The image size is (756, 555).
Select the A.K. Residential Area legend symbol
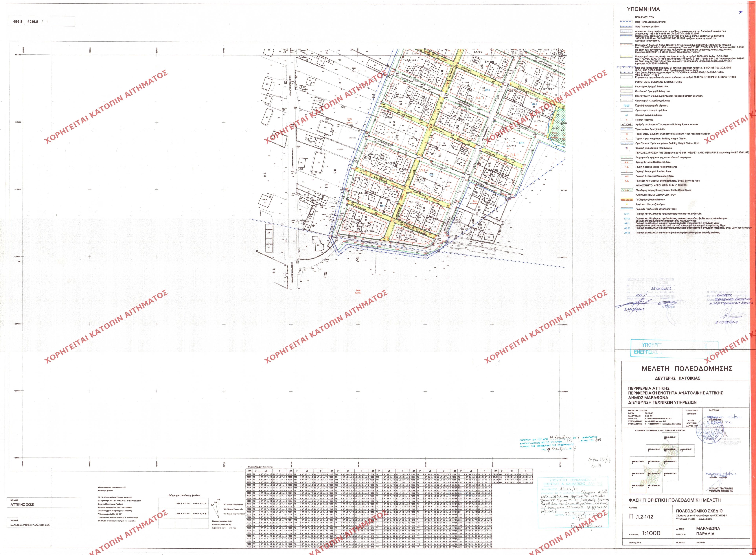tap(626, 162)
